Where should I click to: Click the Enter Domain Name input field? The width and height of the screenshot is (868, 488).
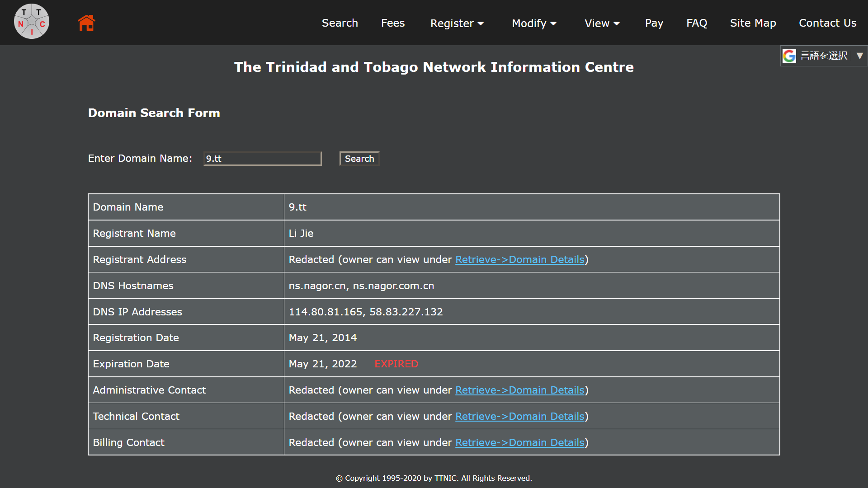pos(262,159)
